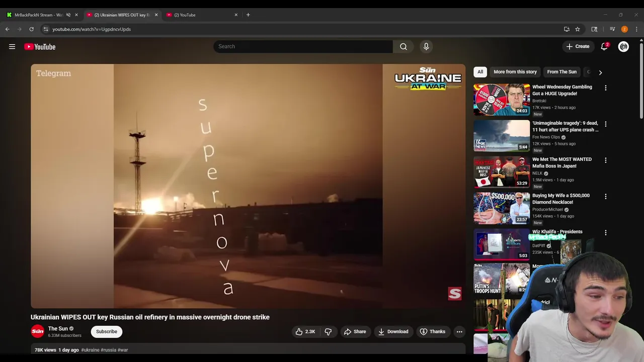
Task: Dislike the video with thumbs down
Action: click(328, 331)
